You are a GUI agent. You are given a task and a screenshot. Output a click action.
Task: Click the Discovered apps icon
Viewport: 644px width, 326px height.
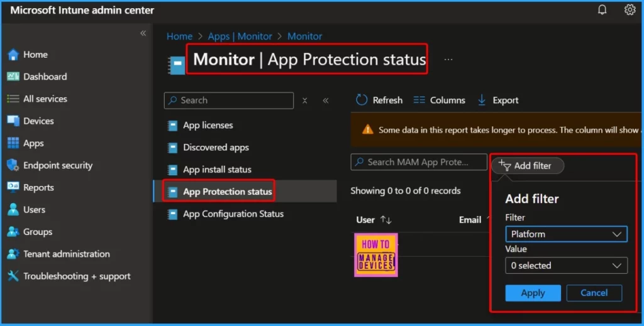pos(172,147)
